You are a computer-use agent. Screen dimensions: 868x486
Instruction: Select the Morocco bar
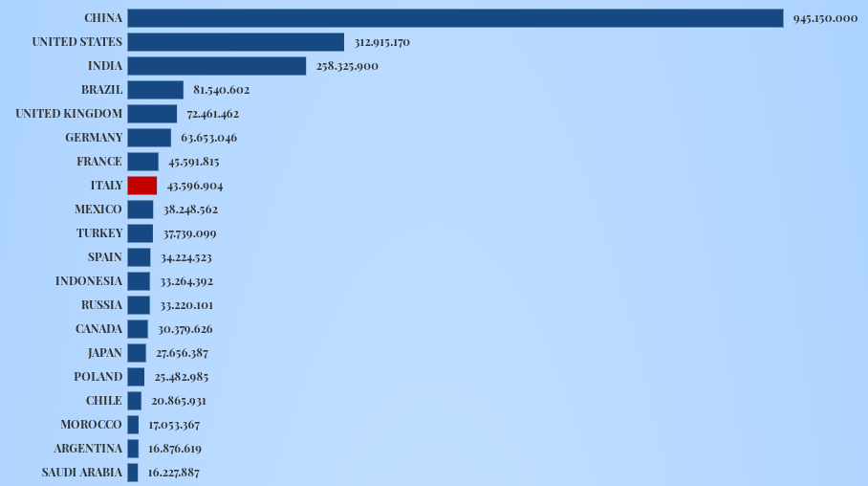click(133, 425)
